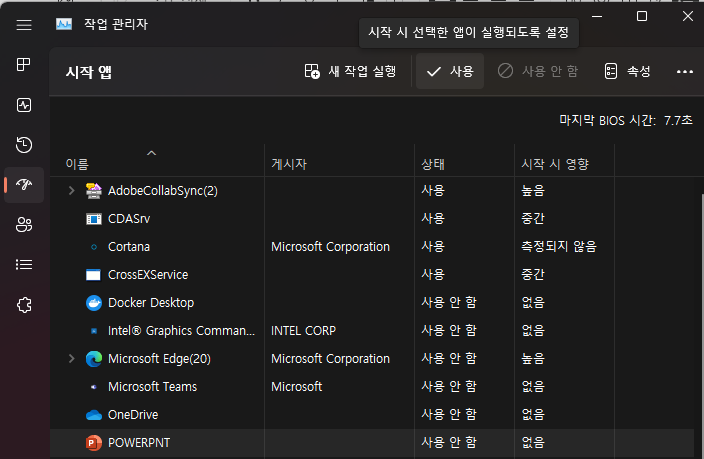
Task: Click the Intel Graphics Command icon
Action: point(94,331)
